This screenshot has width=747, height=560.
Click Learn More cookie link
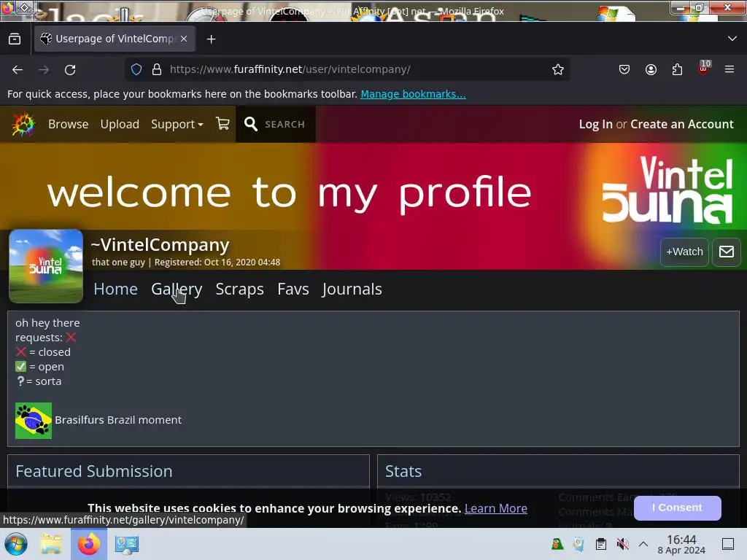pyautogui.click(x=495, y=508)
